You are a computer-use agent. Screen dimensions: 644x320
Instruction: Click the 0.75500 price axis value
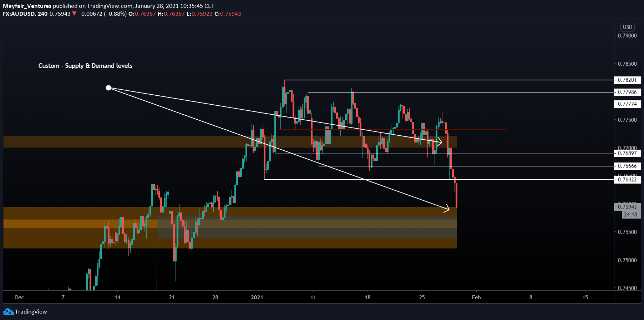pos(627,232)
